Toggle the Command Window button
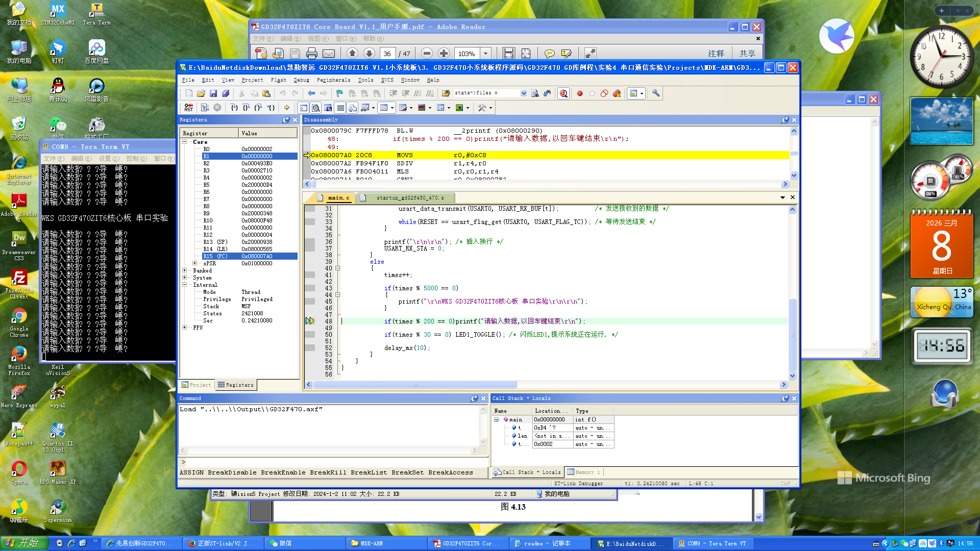 click(x=303, y=108)
